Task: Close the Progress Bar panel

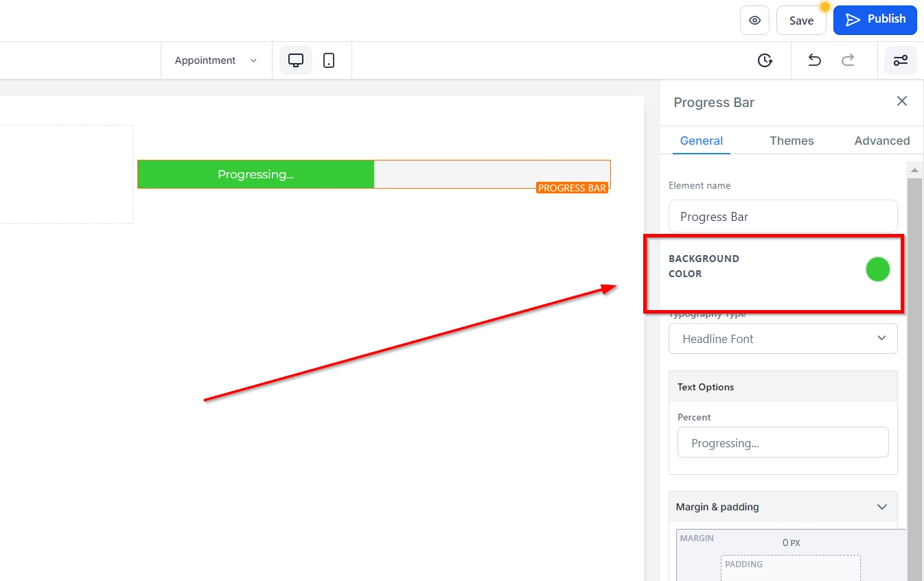Action: (x=902, y=102)
